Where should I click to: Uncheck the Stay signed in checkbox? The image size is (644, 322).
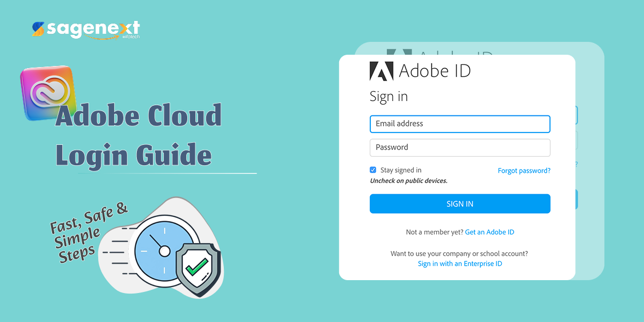tap(373, 170)
